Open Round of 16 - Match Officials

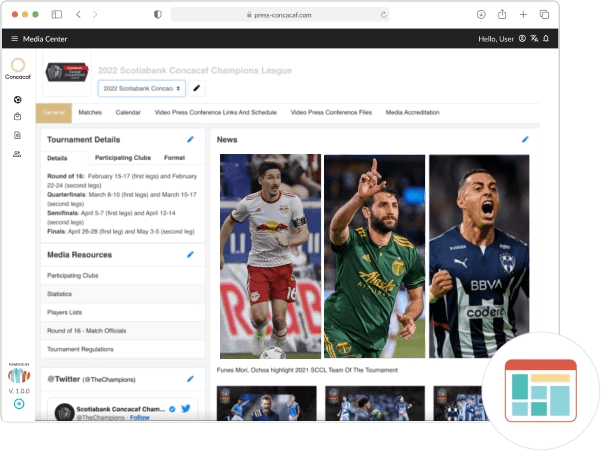click(123, 331)
